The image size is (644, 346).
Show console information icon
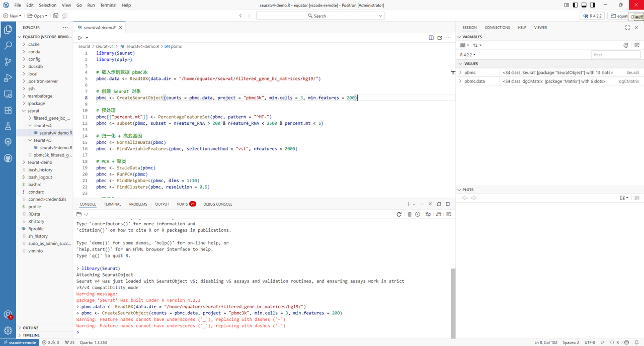(418, 214)
